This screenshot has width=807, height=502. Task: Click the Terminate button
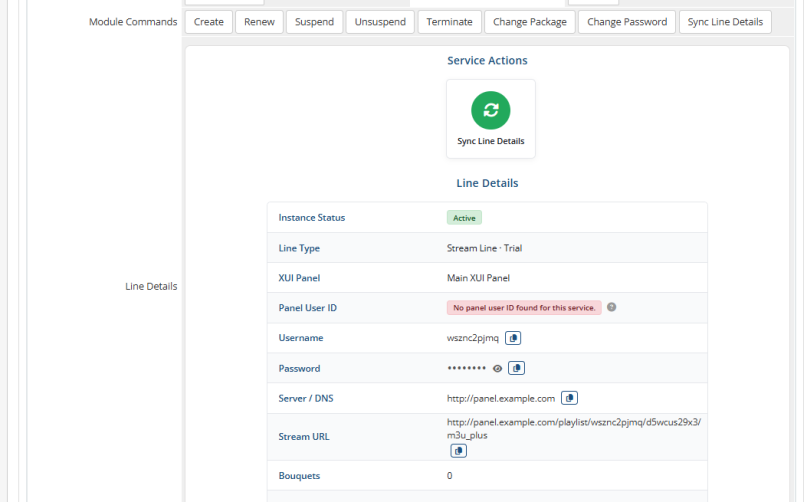coord(449,22)
